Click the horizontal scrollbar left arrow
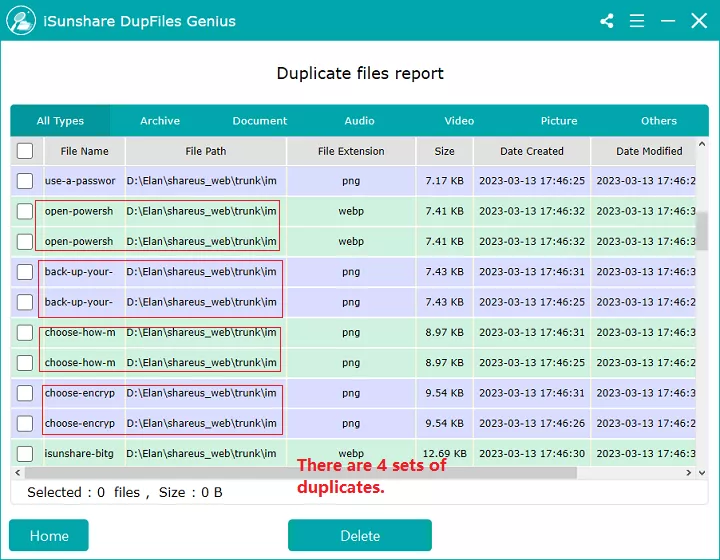 tap(17, 473)
